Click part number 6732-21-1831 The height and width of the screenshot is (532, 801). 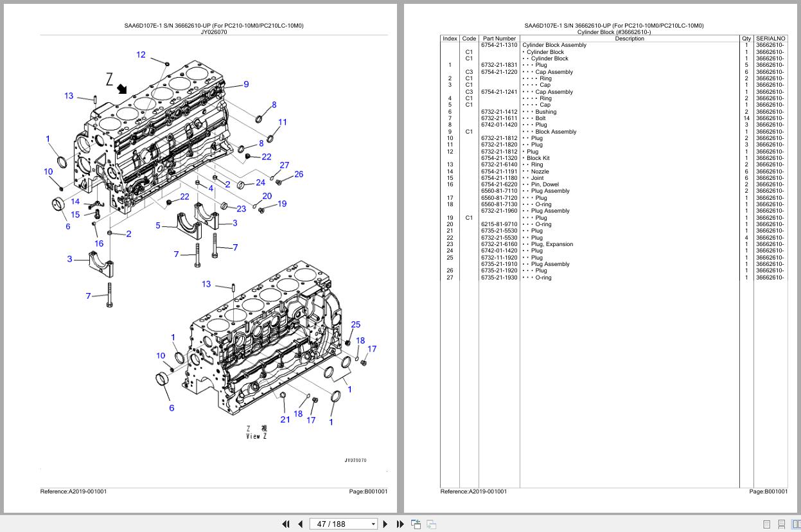(x=499, y=65)
